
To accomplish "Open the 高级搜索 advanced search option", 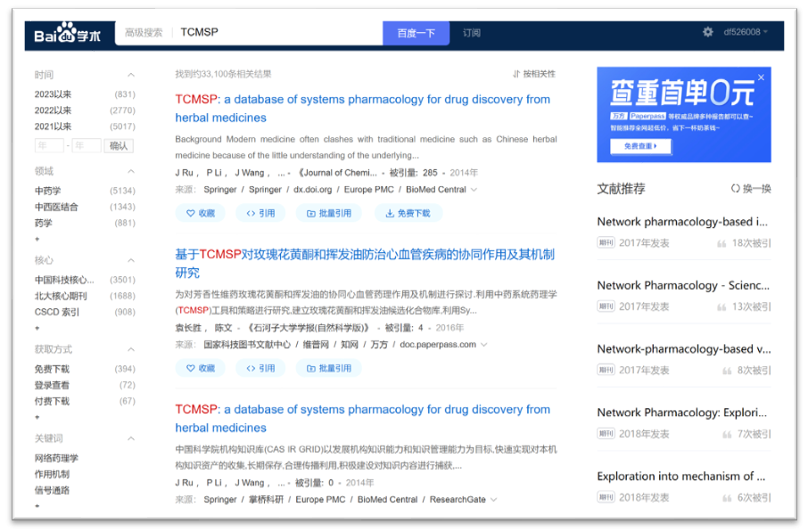I will (x=144, y=33).
